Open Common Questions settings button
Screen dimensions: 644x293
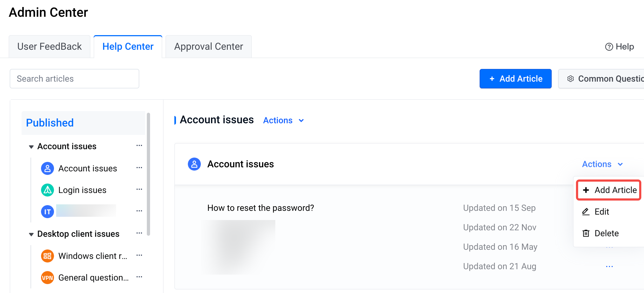(601, 79)
